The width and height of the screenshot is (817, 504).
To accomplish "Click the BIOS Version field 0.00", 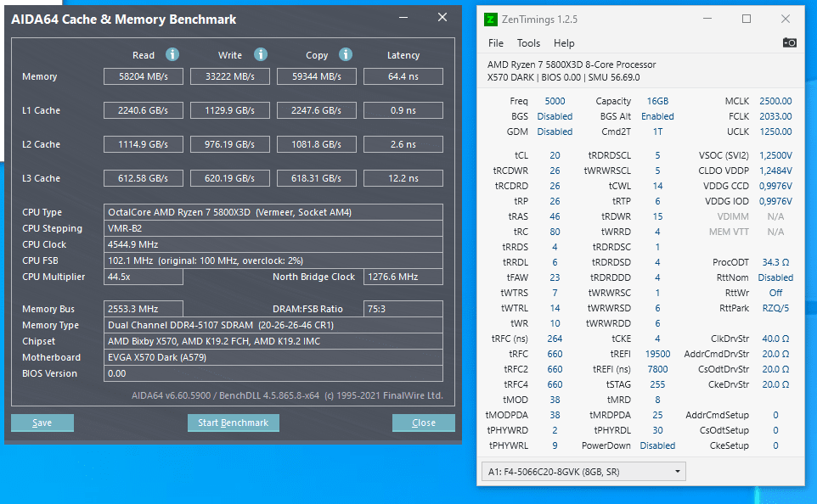I will [x=273, y=373].
